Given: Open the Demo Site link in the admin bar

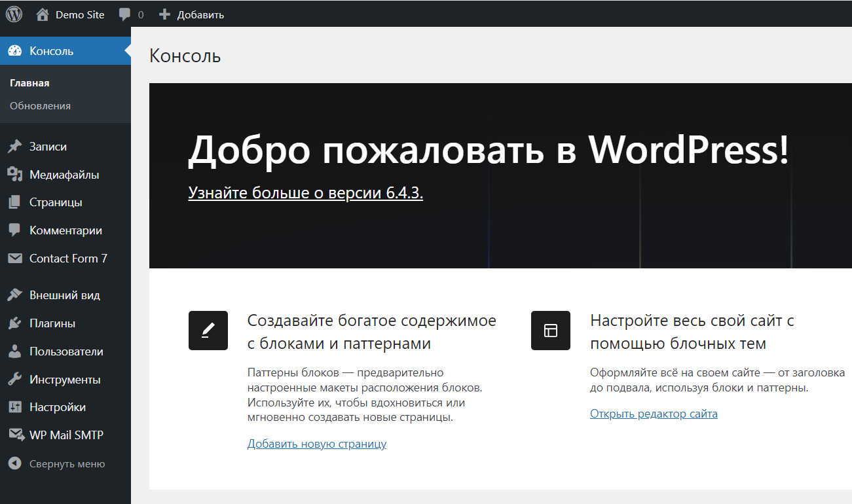Looking at the screenshot, I should [80, 14].
